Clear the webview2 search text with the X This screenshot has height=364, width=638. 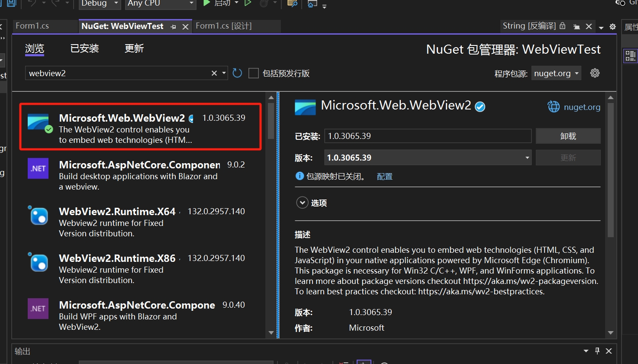tap(214, 73)
